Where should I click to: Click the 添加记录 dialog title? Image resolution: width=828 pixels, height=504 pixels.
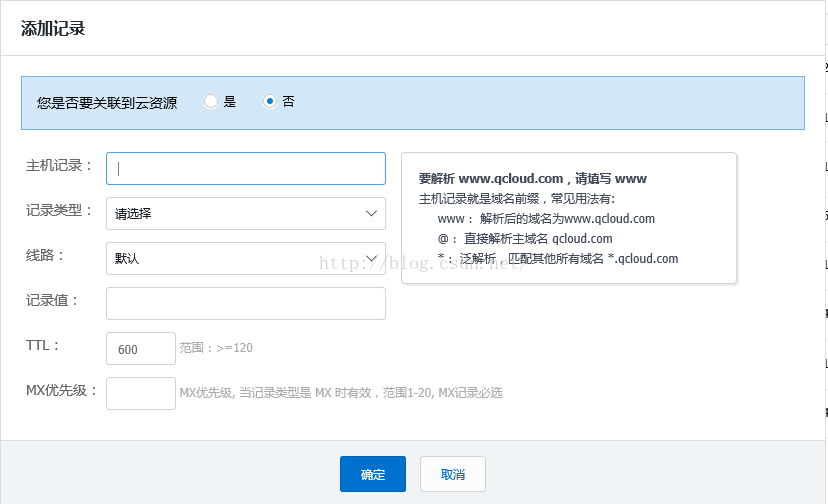tap(53, 29)
